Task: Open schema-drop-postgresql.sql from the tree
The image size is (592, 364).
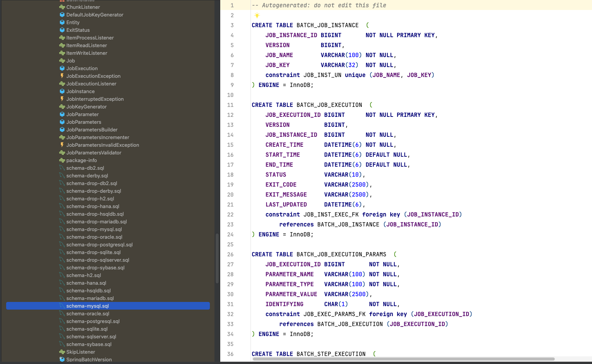Action: [x=100, y=244]
